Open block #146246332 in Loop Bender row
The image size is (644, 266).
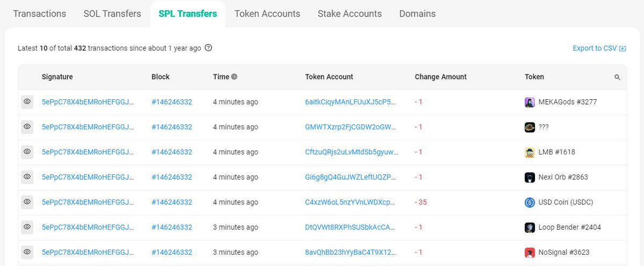click(x=172, y=227)
